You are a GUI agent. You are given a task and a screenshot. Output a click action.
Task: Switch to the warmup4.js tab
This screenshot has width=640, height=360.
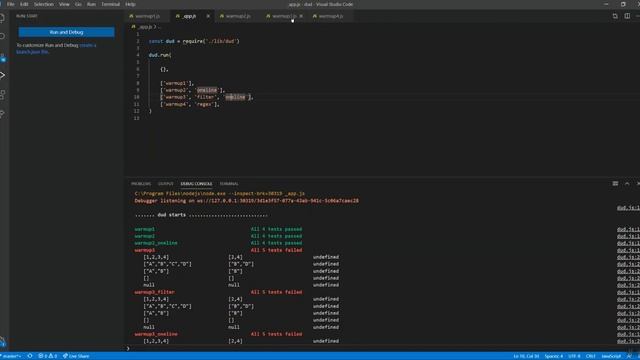click(330, 16)
